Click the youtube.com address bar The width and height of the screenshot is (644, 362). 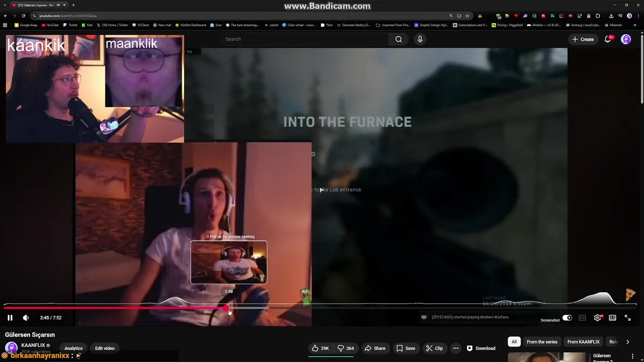242,16
